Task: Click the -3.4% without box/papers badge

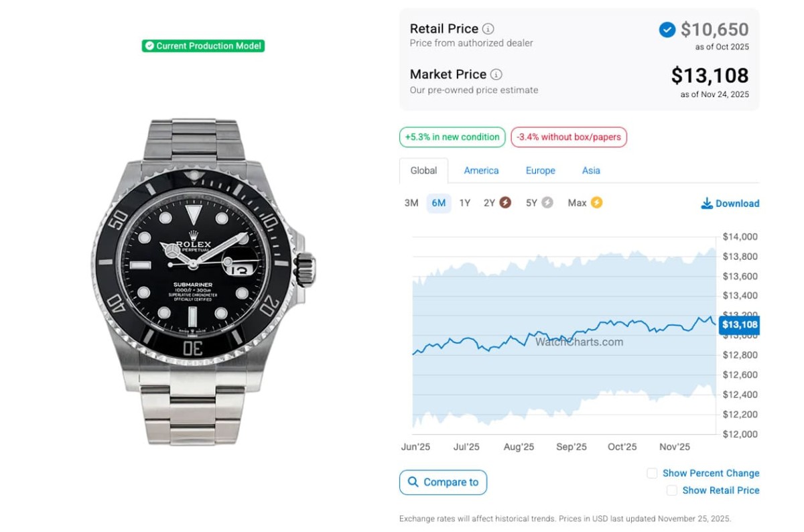Action: click(569, 137)
